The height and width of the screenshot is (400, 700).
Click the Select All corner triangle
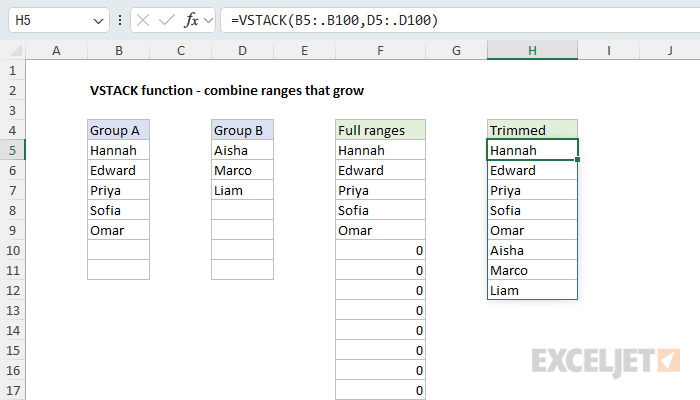point(16,50)
